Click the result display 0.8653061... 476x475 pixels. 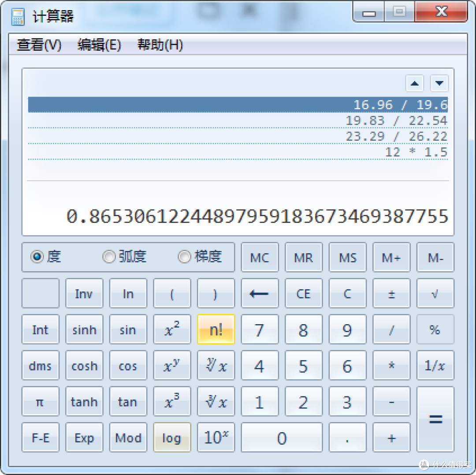click(x=257, y=216)
